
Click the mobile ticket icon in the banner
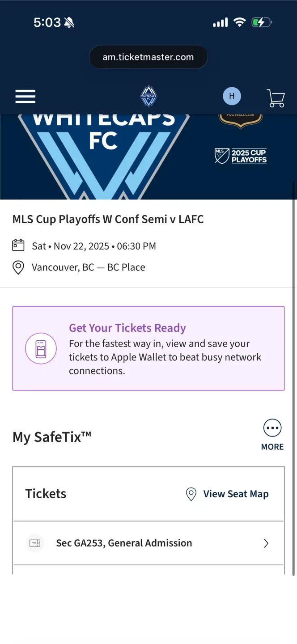(41, 348)
